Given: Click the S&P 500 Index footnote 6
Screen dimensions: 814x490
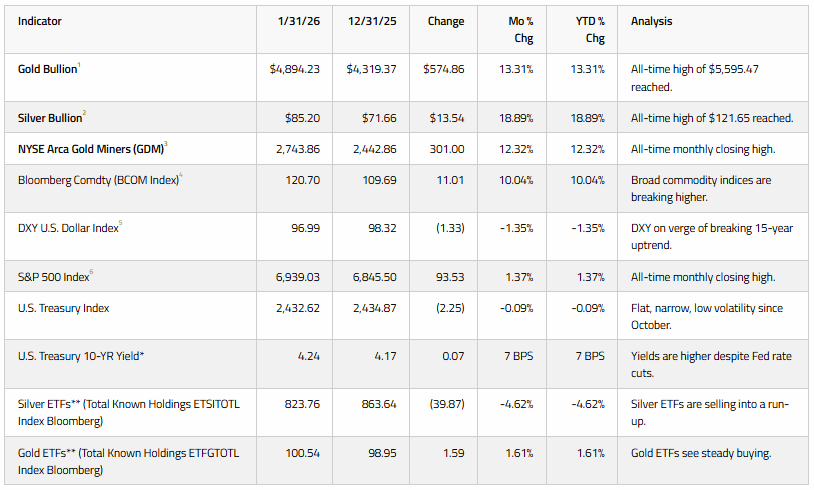Looking at the screenshot, I should (91, 272).
